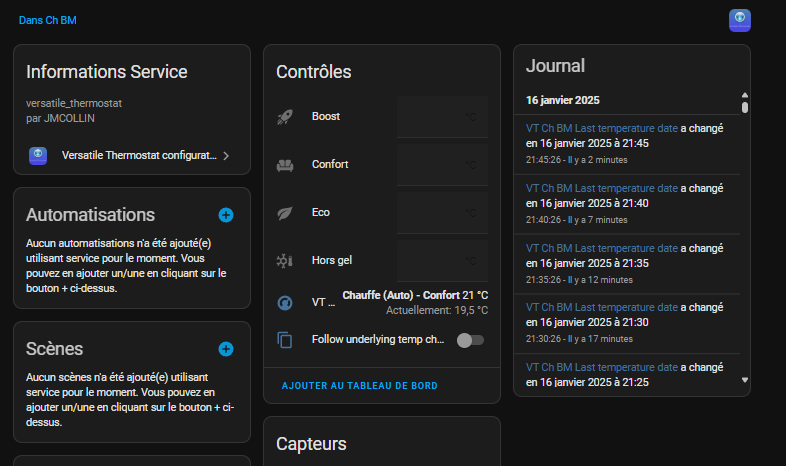Click the Eco leaf icon
Image resolution: width=786 pixels, height=466 pixels.
[284, 212]
